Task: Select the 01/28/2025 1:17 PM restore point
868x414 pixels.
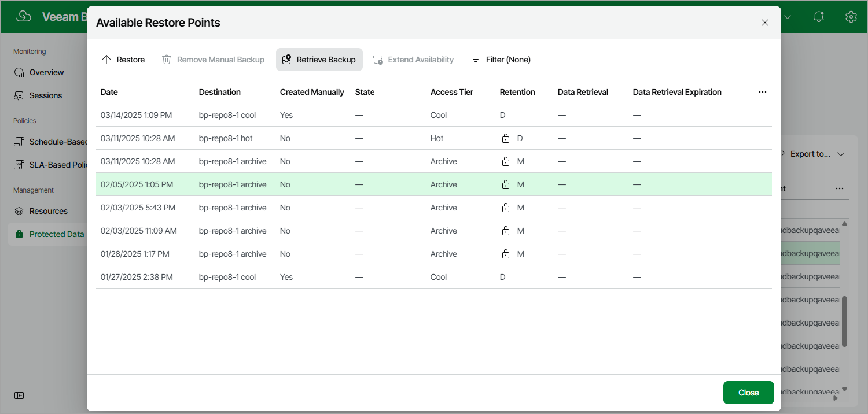Action: (434, 254)
